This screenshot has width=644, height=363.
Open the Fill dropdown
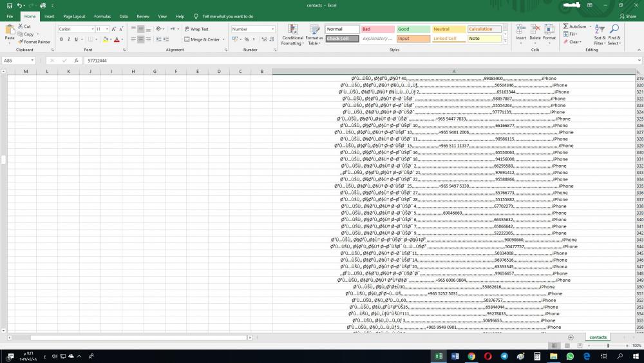[x=571, y=34]
